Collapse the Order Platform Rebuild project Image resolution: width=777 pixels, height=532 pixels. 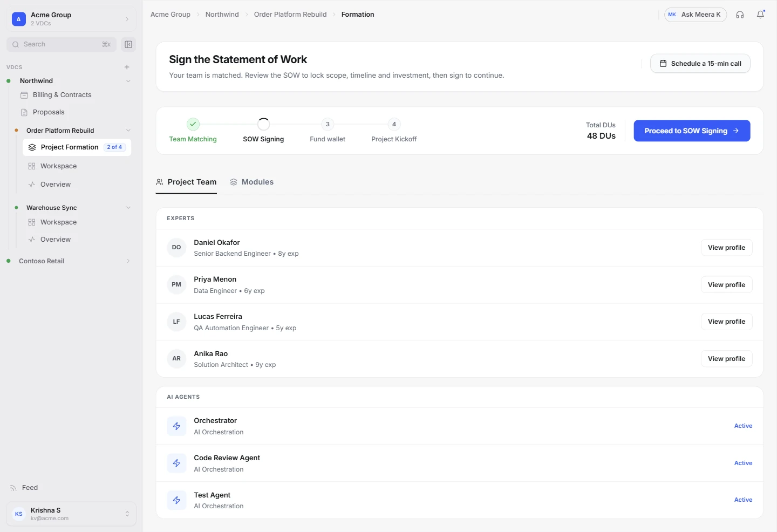pos(128,131)
